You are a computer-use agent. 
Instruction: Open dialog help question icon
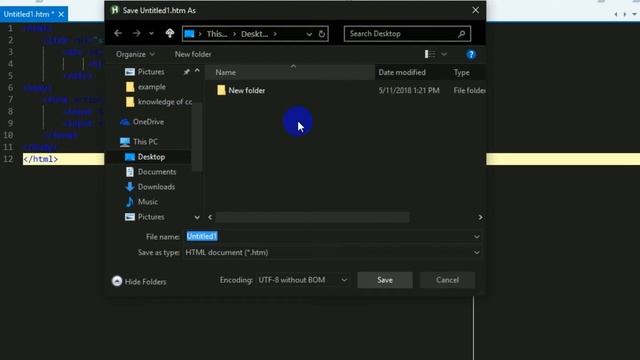click(471, 54)
